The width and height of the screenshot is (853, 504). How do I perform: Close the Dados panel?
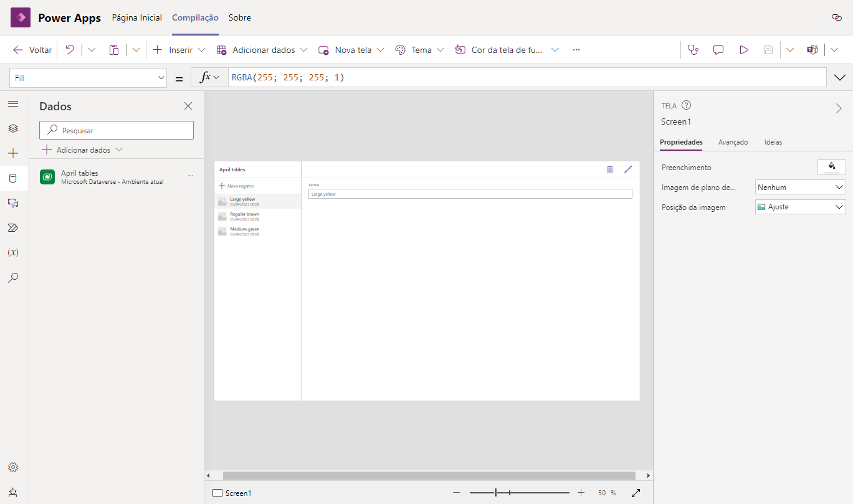[x=188, y=107]
